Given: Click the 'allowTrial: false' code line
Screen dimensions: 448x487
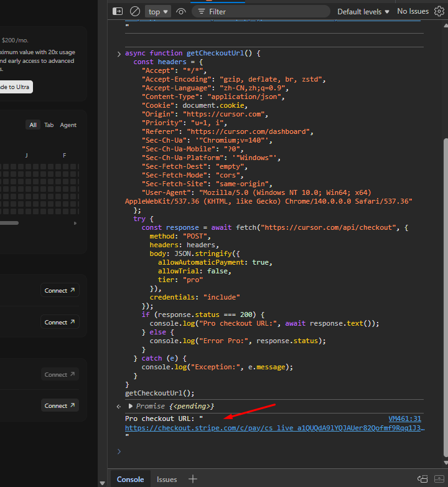Looking at the screenshot, I should click(195, 271).
